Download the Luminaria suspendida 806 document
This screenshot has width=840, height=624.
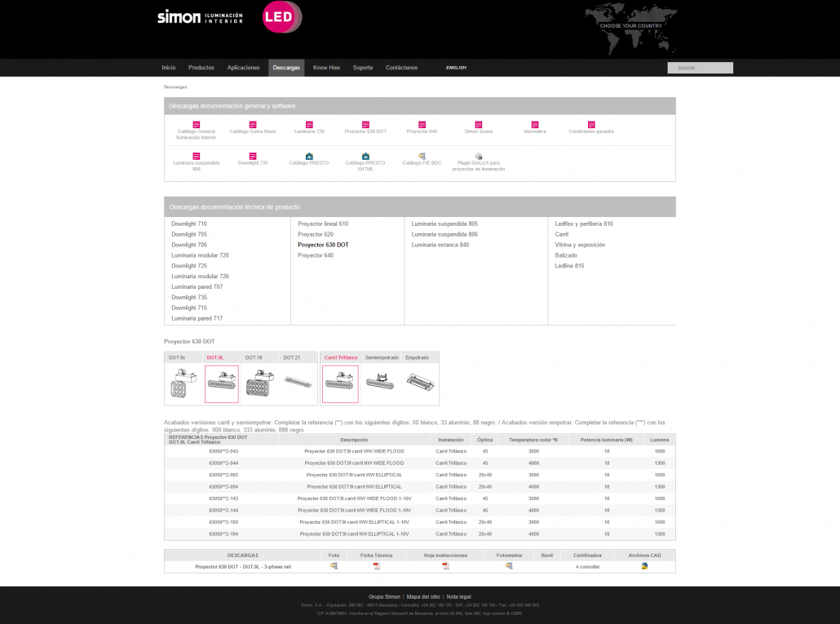pos(196,157)
